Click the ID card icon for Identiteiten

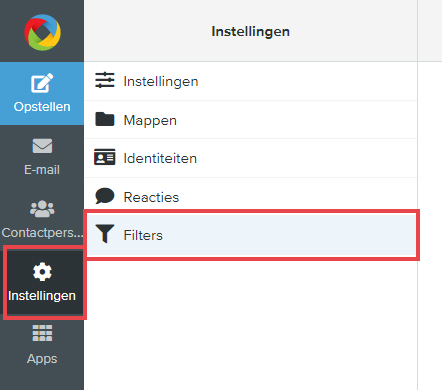point(105,157)
